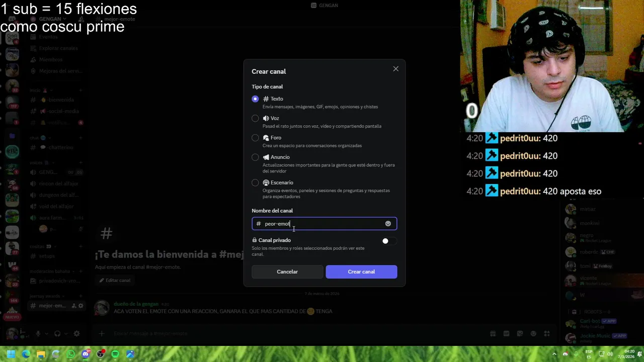Open the Windows Start menu
The height and width of the screenshot is (362, 644).
coord(11,354)
